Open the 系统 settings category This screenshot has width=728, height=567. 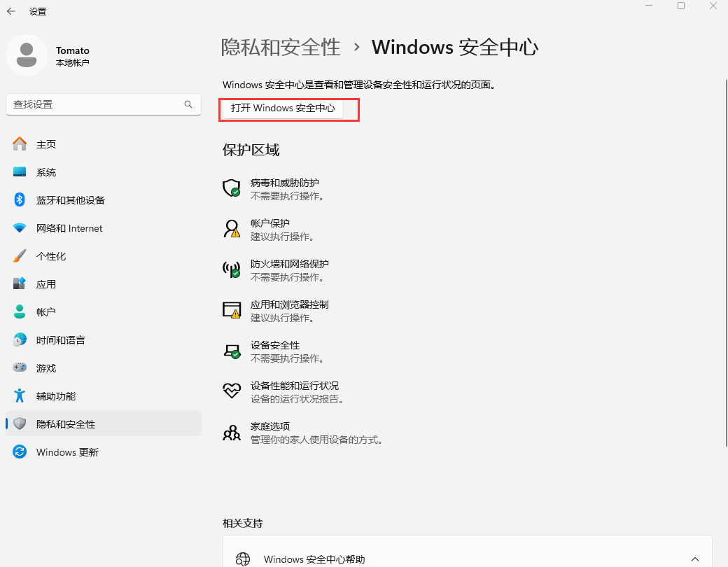(46, 172)
